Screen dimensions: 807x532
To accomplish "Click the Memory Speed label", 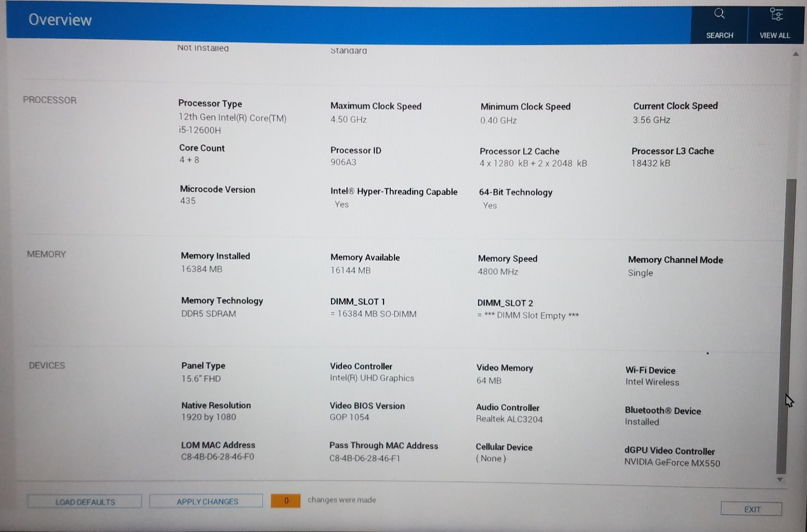I will click(x=507, y=259).
